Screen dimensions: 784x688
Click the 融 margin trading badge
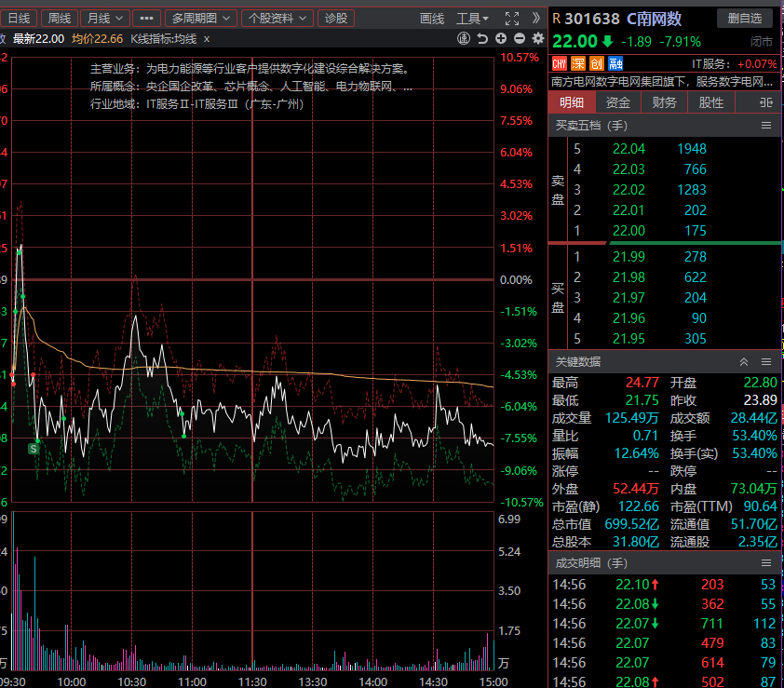coord(615,63)
